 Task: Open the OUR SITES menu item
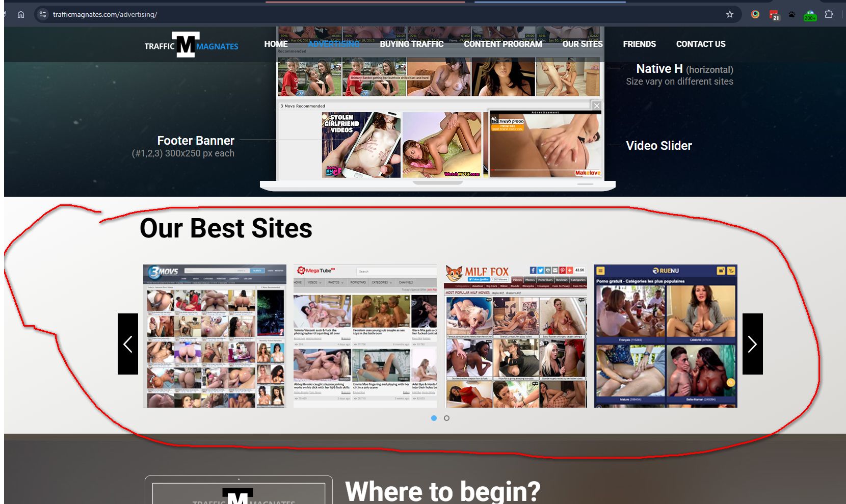(583, 44)
